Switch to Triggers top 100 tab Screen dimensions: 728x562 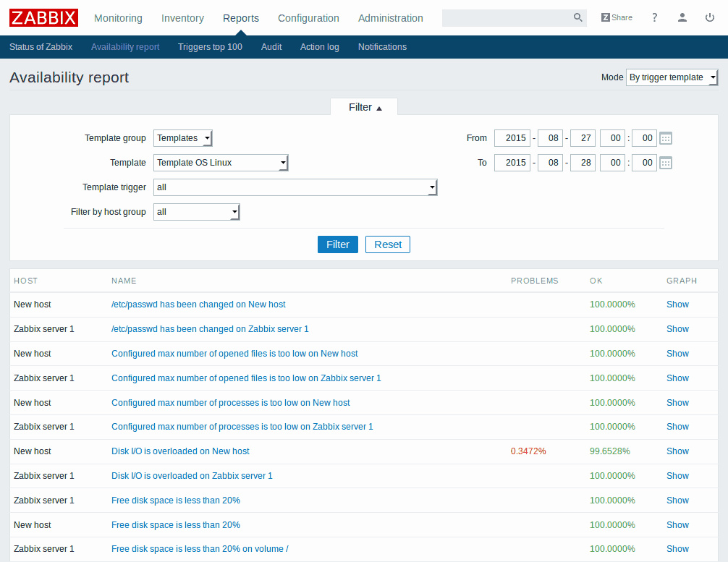pos(210,47)
